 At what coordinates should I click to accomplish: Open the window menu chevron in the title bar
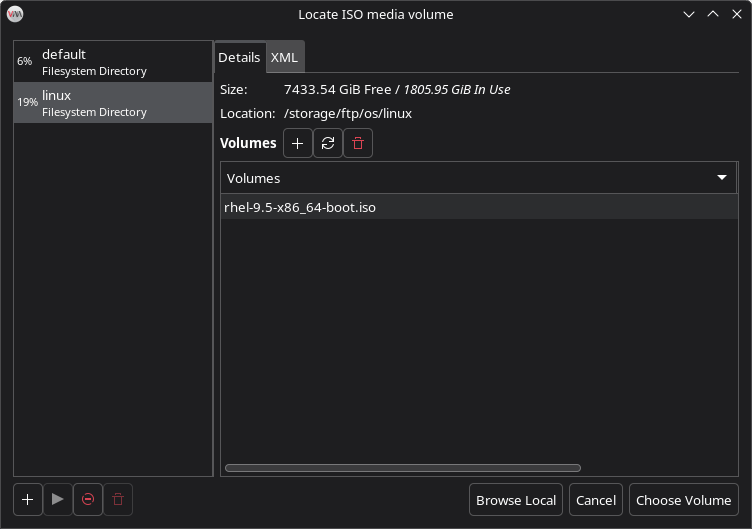click(688, 14)
